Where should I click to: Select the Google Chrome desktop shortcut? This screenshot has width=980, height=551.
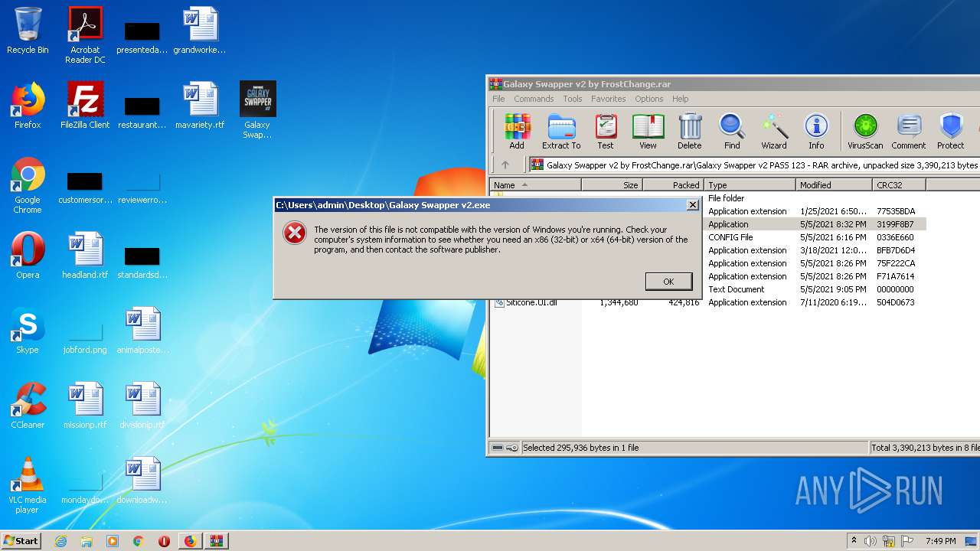28,185
